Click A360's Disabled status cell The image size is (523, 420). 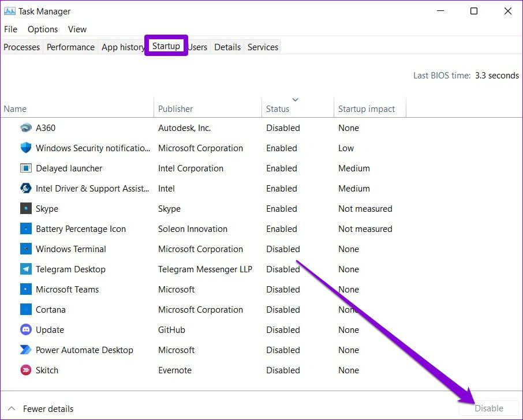(283, 128)
